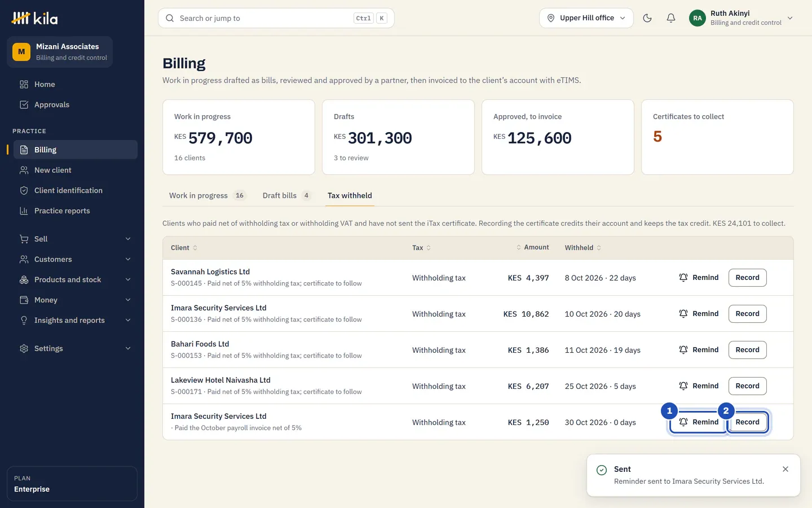This screenshot has height=508, width=812.
Task: Expand the Money section chevron
Action: click(x=128, y=300)
